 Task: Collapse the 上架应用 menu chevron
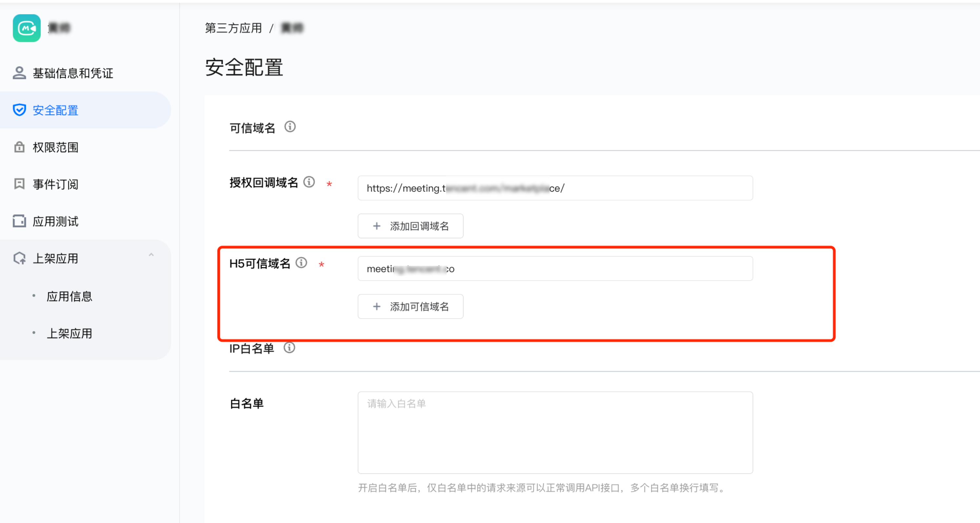coord(151,255)
